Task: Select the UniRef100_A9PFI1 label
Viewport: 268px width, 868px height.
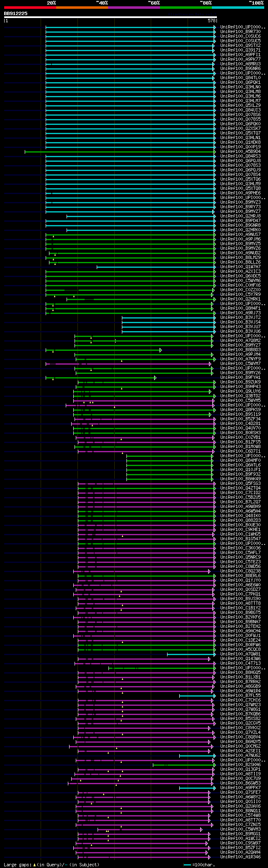Action: click(240, 54)
